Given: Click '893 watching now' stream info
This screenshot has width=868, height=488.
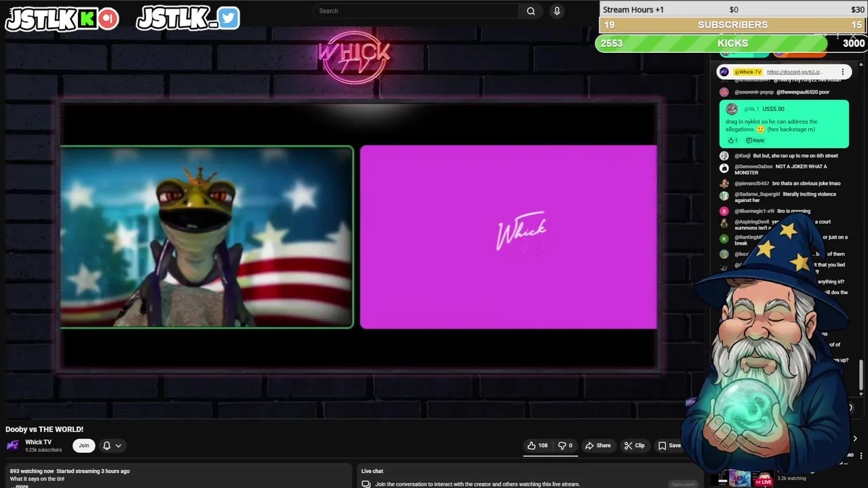Looking at the screenshot, I should [x=32, y=471].
